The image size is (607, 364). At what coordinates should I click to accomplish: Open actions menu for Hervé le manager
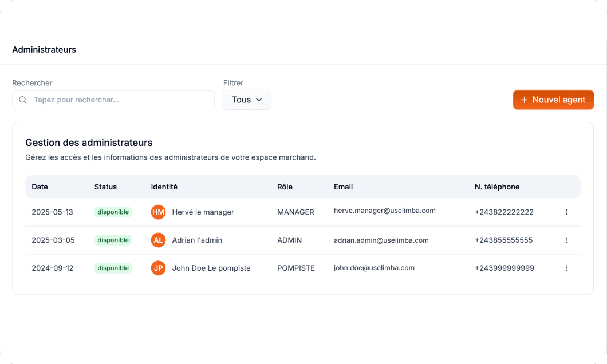pyautogui.click(x=567, y=212)
